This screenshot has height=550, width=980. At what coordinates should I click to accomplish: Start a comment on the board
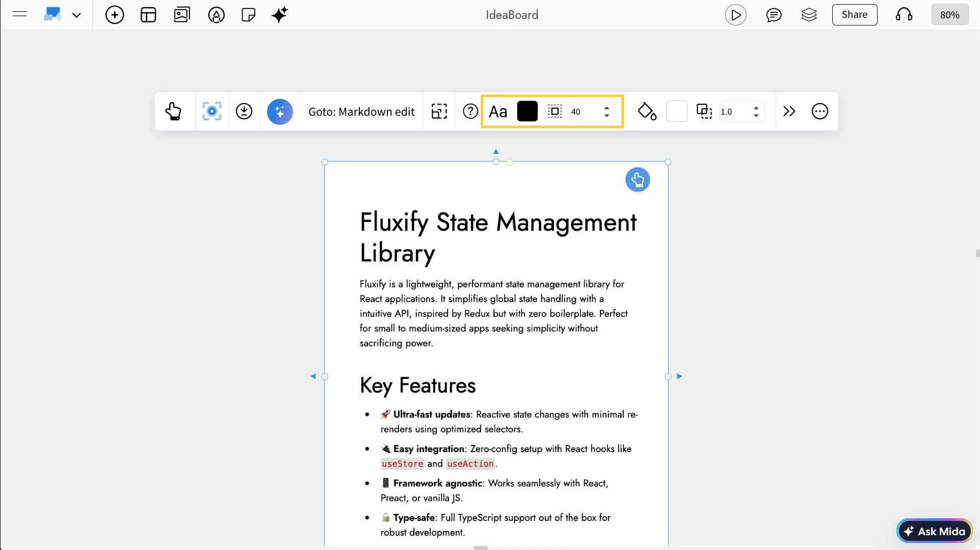pyautogui.click(x=774, y=15)
